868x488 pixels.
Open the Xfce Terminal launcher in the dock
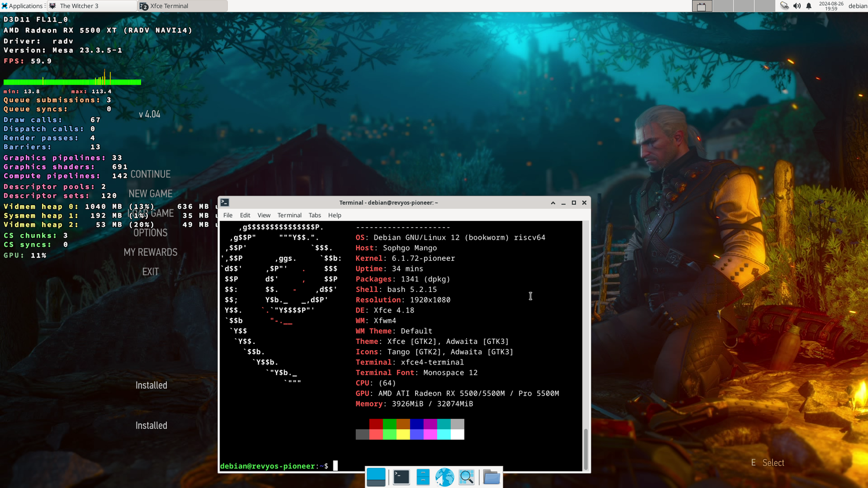point(401,477)
